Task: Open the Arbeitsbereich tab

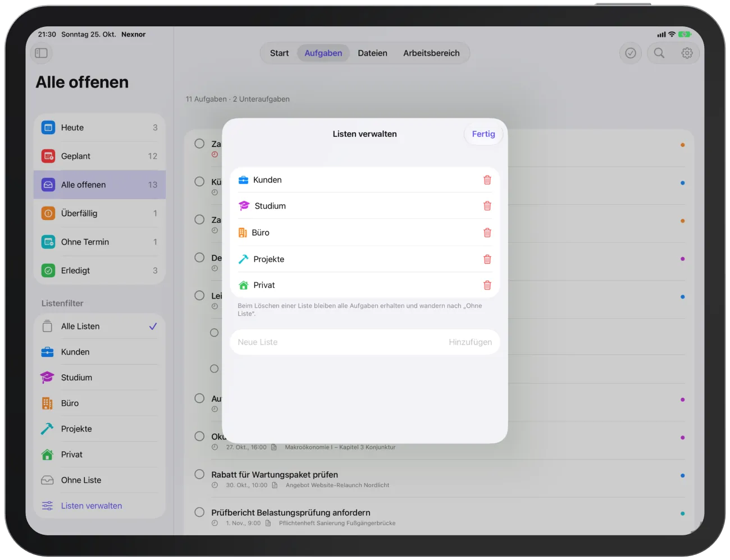Action: point(431,53)
